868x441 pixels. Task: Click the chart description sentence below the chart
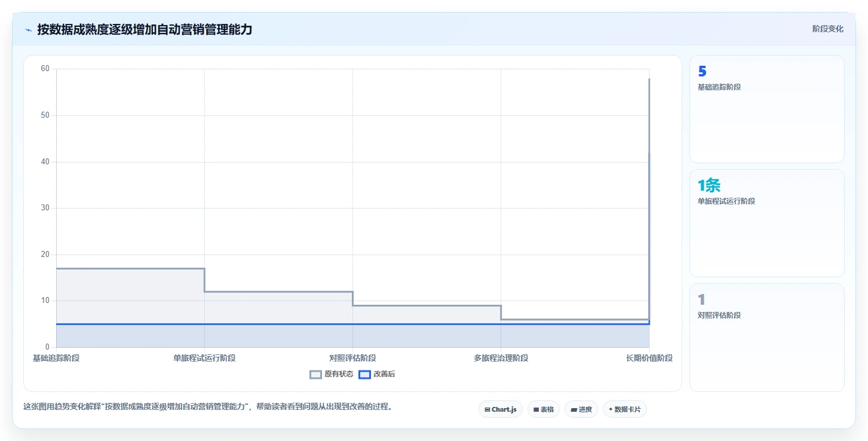[x=207, y=406]
